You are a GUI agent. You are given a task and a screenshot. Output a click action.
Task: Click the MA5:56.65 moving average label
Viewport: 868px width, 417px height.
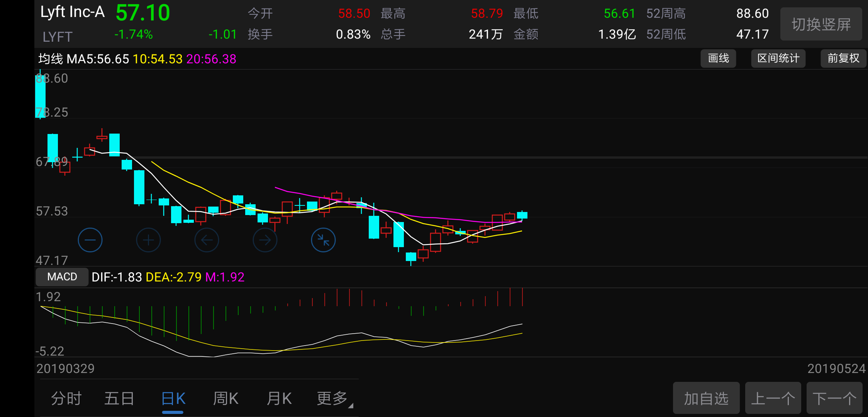point(98,59)
